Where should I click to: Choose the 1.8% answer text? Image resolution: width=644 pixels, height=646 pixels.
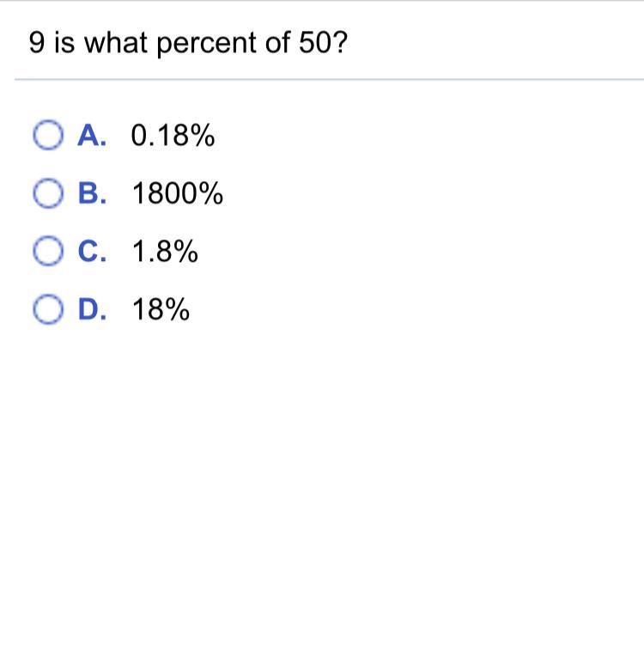pos(165,253)
